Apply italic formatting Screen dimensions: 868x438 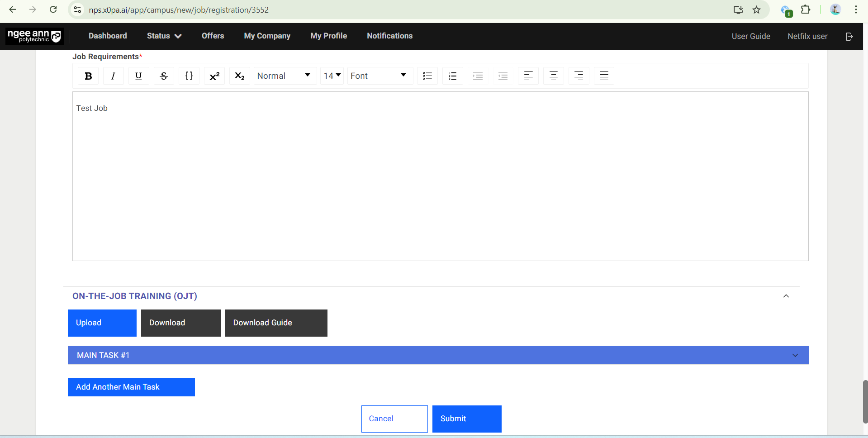pyautogui.click(x=113, y=76)
